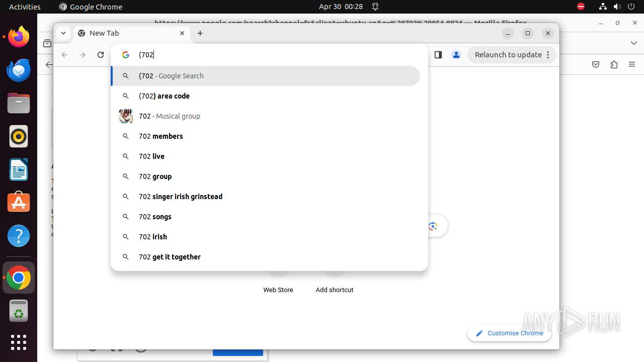Click Google Lens search icon
The width and height of the screenshot is (644, 362).
[x=433, y=226]
